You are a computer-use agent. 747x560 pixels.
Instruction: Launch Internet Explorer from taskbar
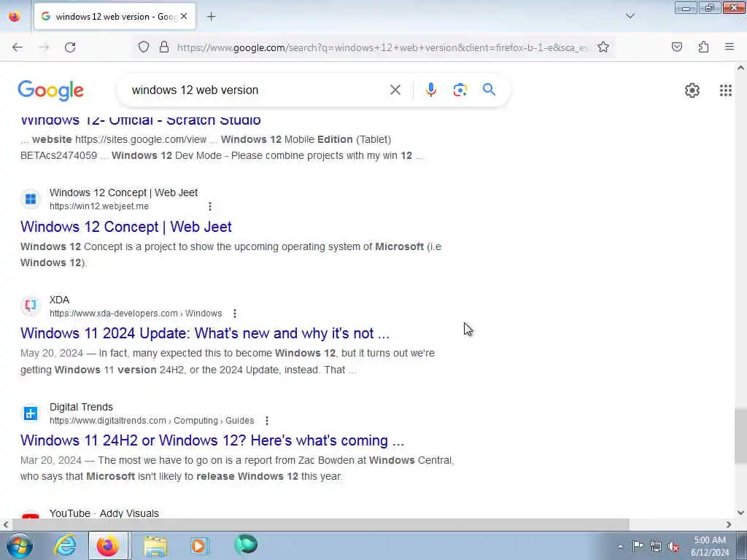(65, 545)
